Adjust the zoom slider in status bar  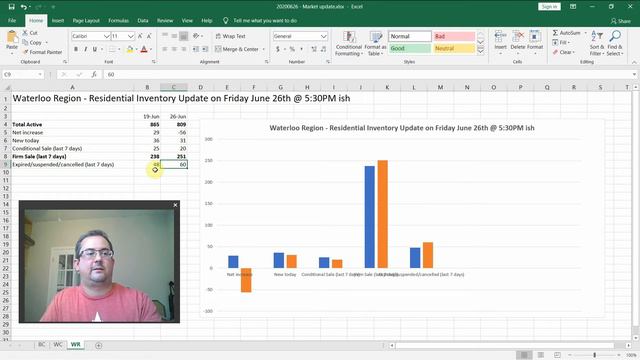tap(594, 355)
